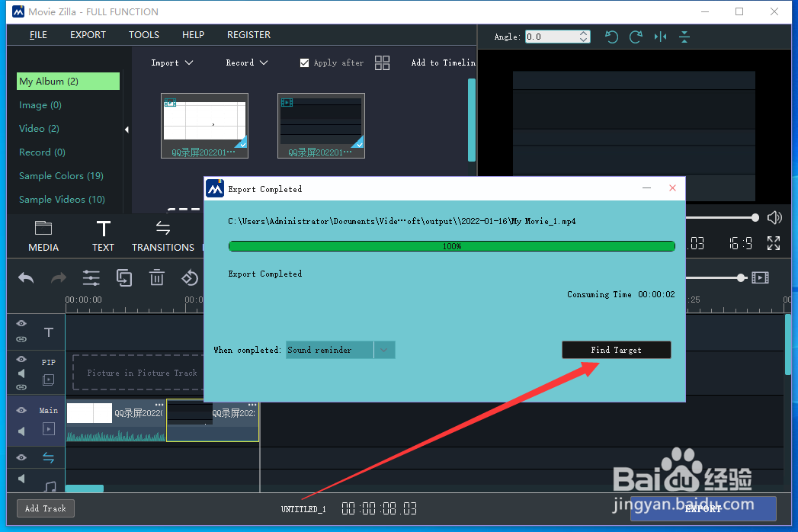The image size is (798, 532).
Task: Open the 16:9 aspect ratio selector
Action: (741, 243)
